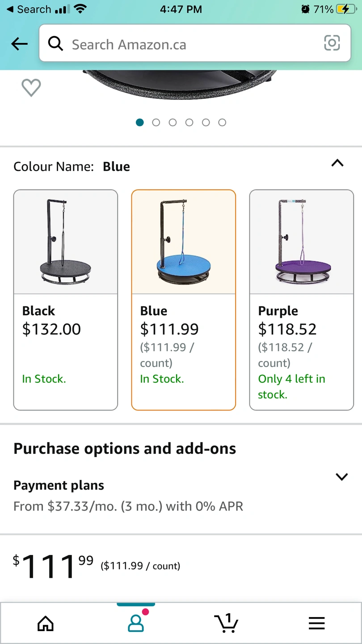Open hamburger menu tab
The width and height of the screenshot is (362, 644).
(316, 623)
